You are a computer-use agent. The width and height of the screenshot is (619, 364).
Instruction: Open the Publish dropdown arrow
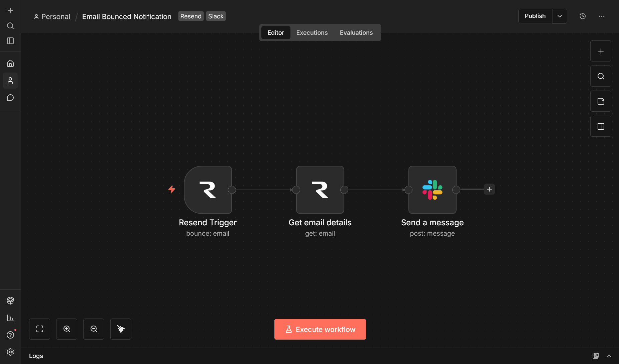(560, 16)
